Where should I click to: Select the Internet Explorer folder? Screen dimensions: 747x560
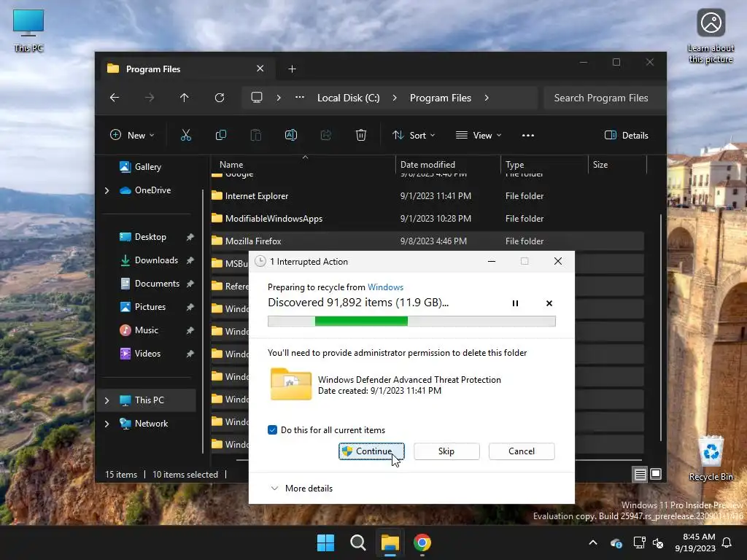pos(427,195)
